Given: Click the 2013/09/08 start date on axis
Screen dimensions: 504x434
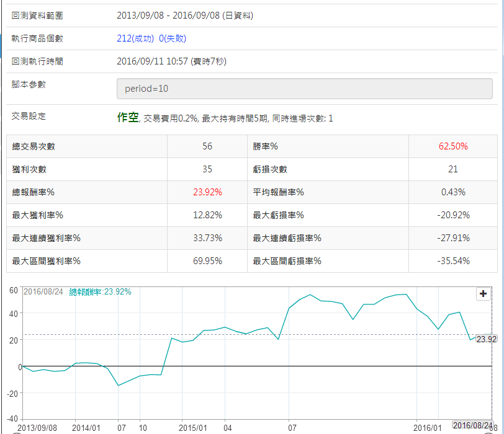Looking at the screenshot, I should pos(37,428).
